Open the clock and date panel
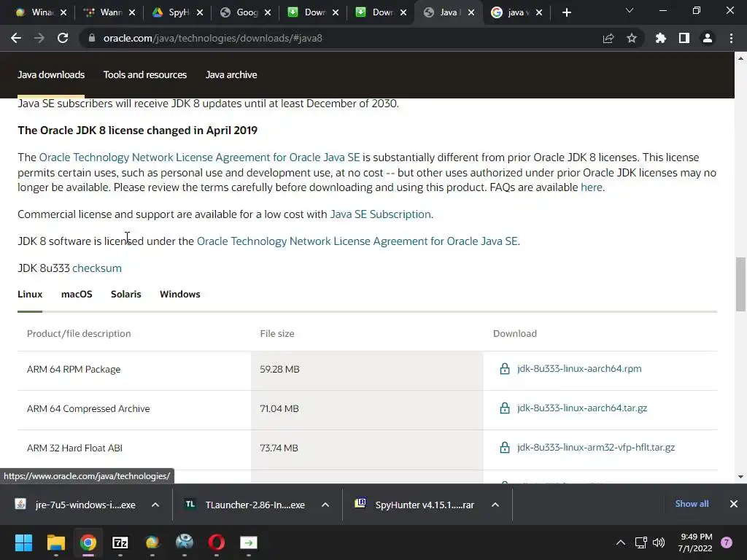Viewport: 747px width, 560px height. 695,542
